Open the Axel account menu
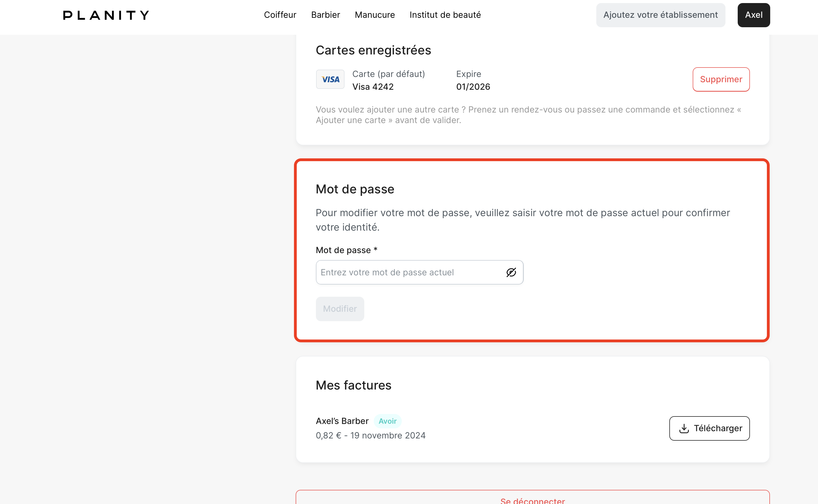Viewport: 818px width, 504px height. [753, 15]
